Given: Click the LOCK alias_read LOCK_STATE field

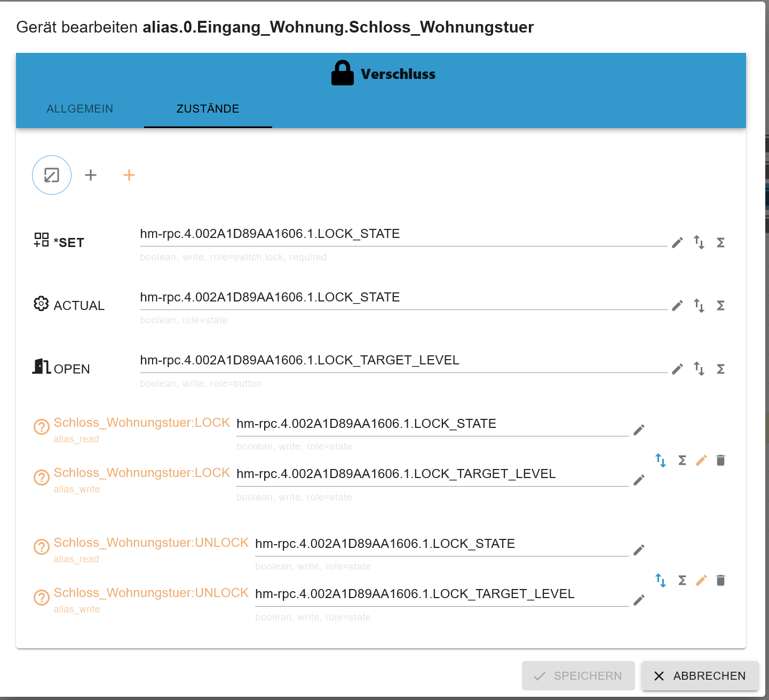Looking at the screenshot, I should pos(433,425).
